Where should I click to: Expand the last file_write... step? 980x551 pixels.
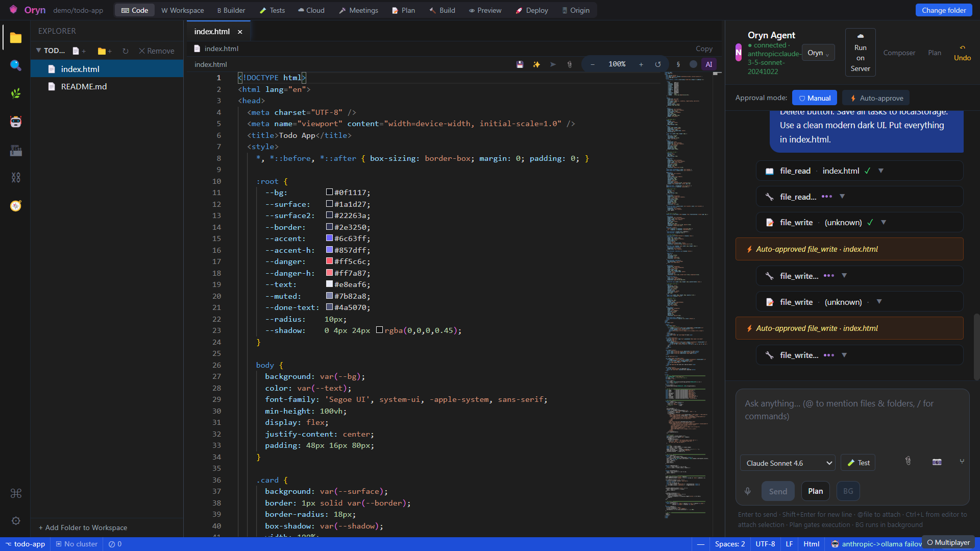(844, 355)
